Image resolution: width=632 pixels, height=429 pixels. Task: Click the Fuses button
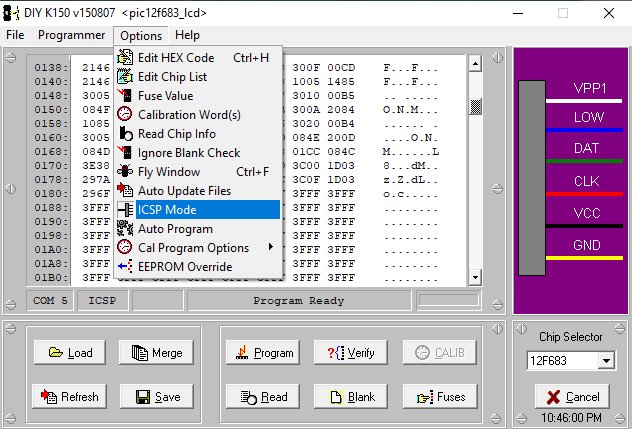[440, 397]
